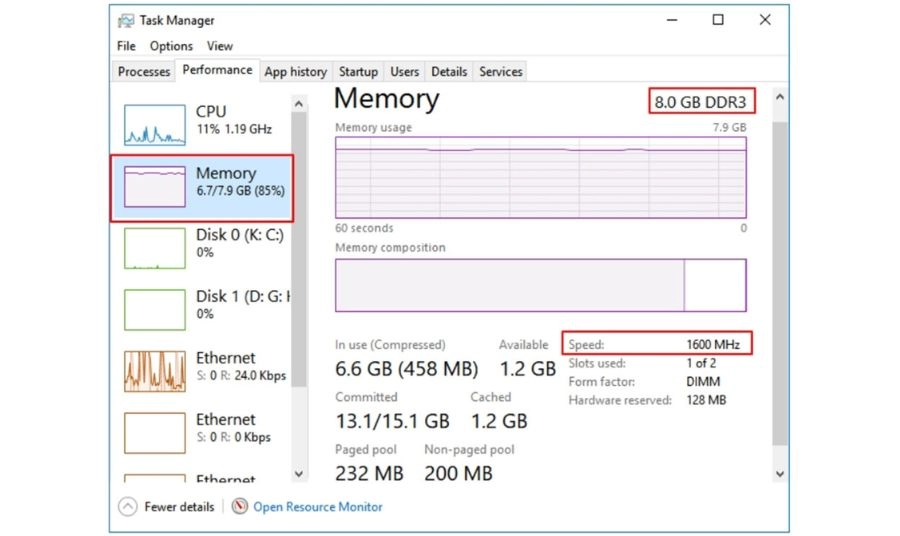Select the second Ethernet adapter graph
900x536 pixels.
pyautogui.click(x=155, y=433)
